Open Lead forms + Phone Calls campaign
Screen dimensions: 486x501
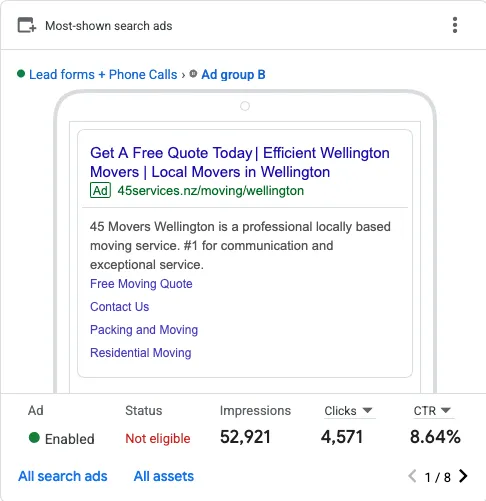103,74
